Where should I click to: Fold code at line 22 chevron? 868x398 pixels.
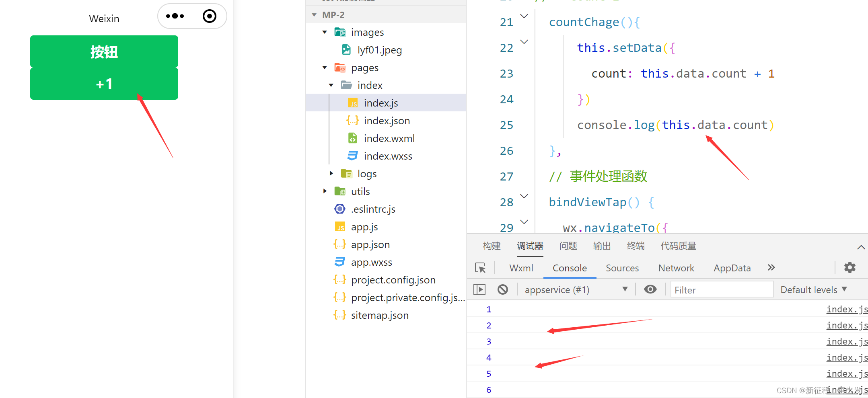click(x=524, y=42)
